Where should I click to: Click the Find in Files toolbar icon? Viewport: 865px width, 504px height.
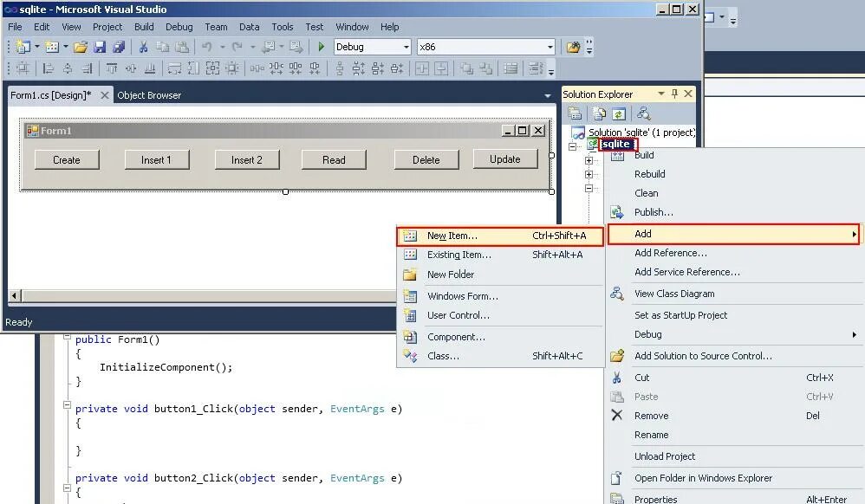573,47
